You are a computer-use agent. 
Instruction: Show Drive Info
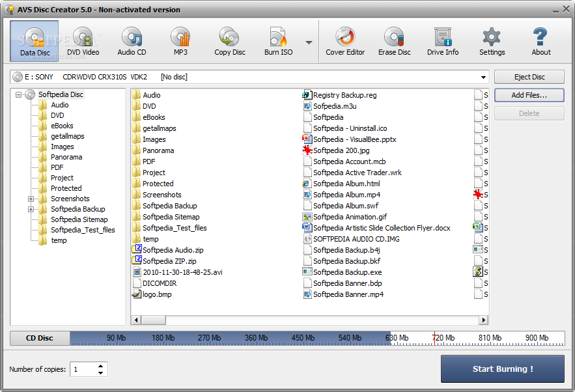pos(443,41)
